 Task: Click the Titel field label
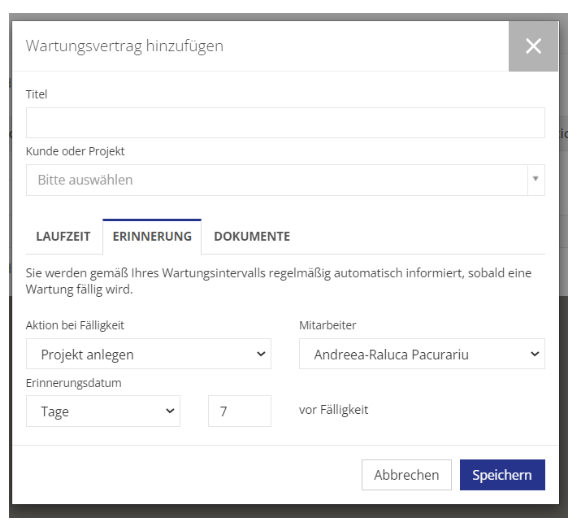[x=36, y=94]
